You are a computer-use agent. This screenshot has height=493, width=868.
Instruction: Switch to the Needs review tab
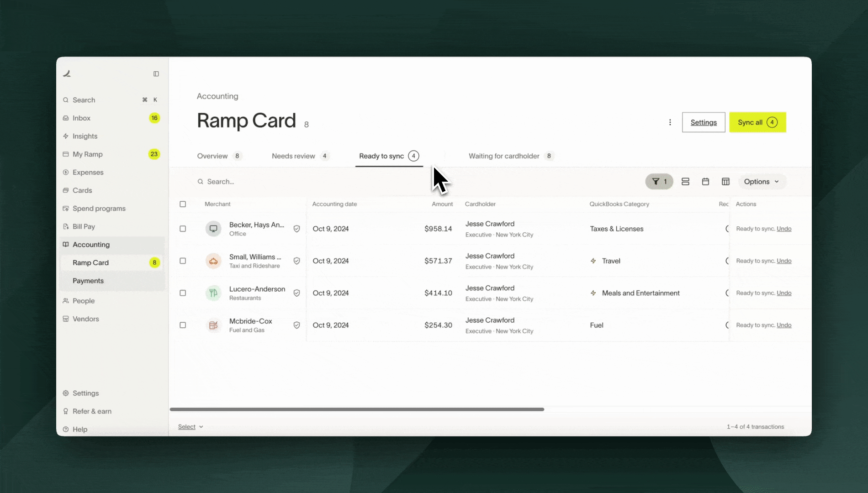click(300, 156)
